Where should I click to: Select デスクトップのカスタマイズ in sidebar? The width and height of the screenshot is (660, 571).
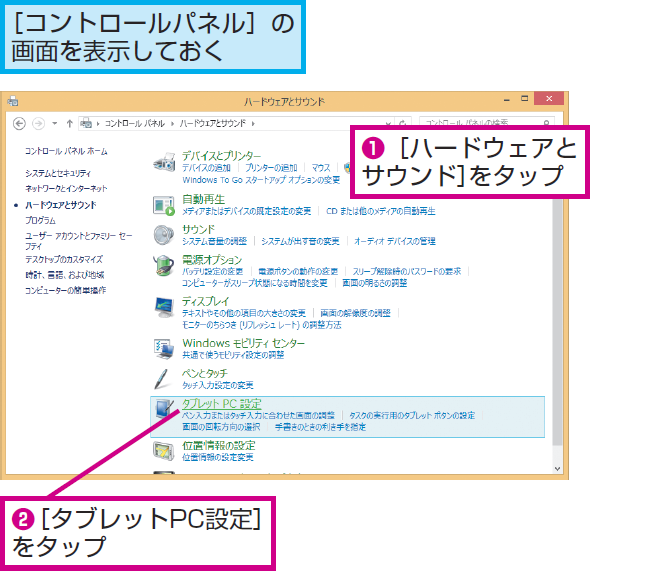point(64,260)
